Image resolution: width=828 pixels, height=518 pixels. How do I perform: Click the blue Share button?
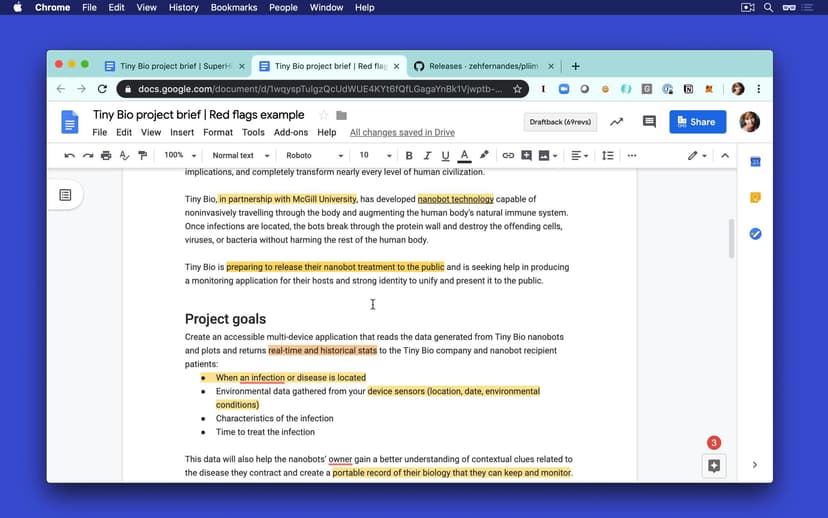[x=697, y=122]
